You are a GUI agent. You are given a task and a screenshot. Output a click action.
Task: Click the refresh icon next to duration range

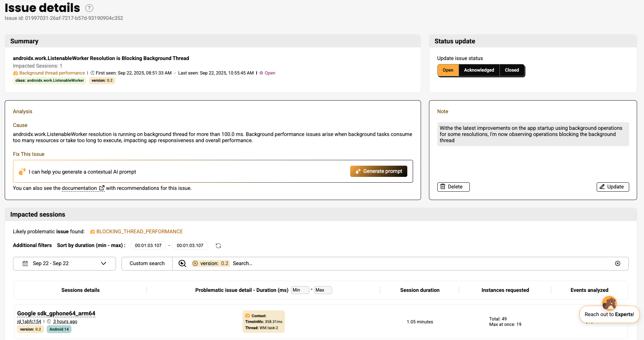point(218,246)
